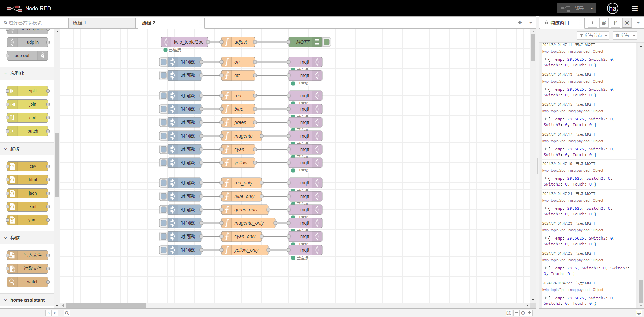Select the lwip_topic/2pc mqtt in node

point(185,42)
